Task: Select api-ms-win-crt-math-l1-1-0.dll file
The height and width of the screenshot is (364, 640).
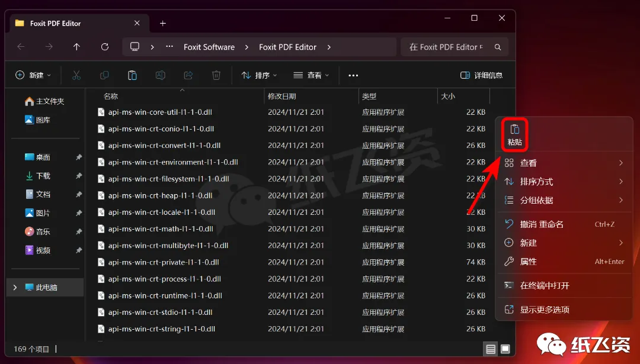Action: [161, 229]
